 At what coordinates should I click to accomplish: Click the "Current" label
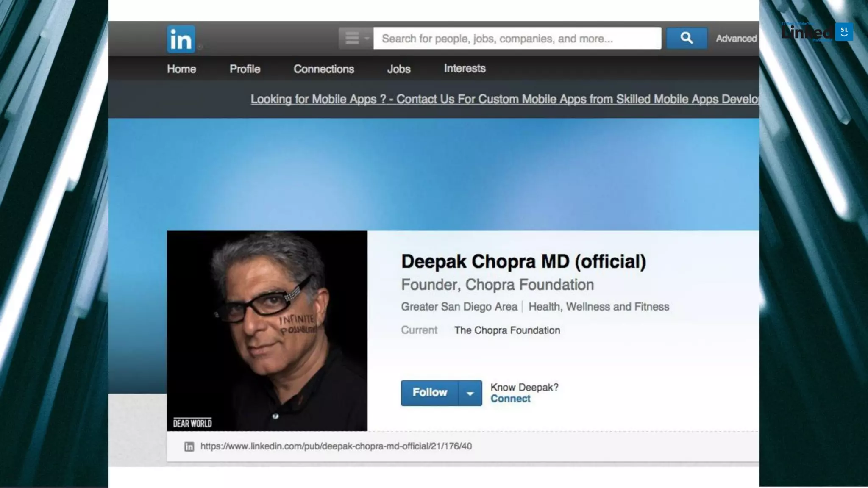419,330
